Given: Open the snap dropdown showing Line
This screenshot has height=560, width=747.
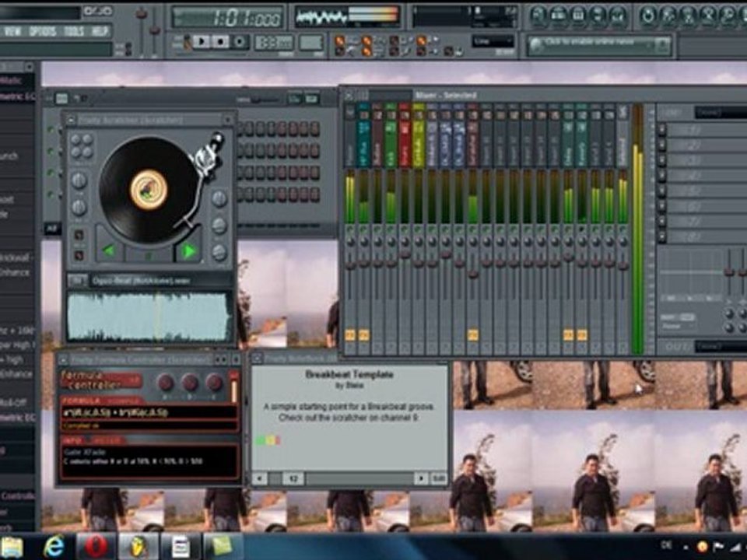Looking at the screenshot, I should pyautogui.click(x=493, y=41).
